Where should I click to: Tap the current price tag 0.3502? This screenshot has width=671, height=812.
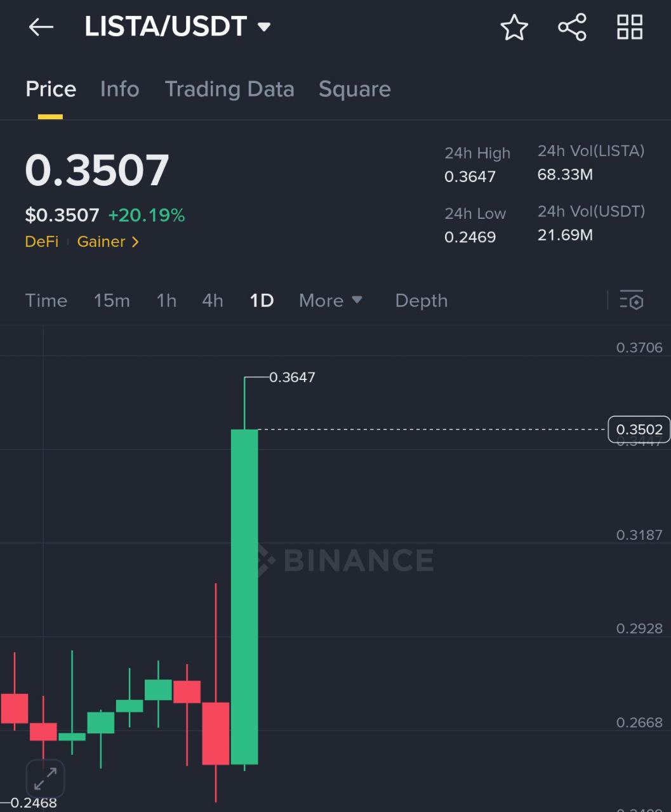[x=639, y=429]
